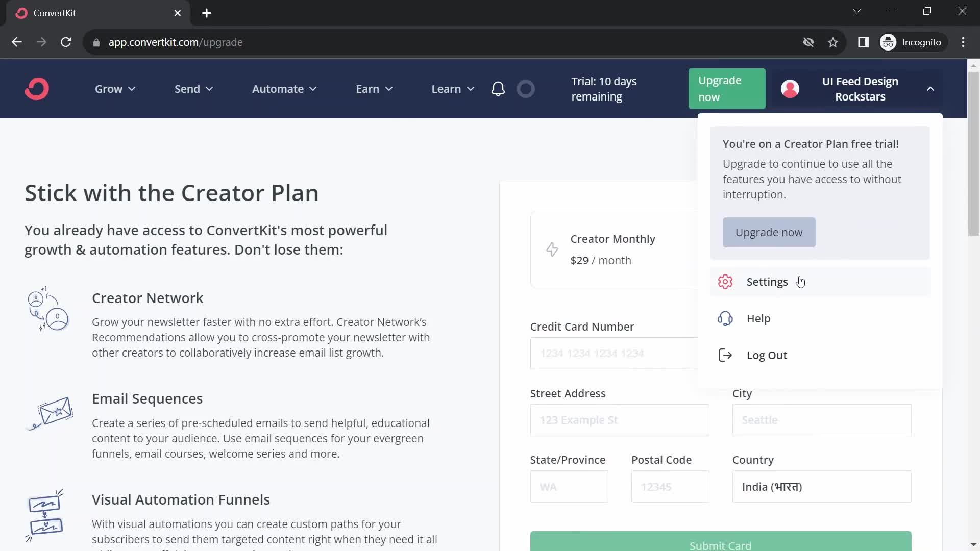This screenshot has width=980, height=551.
Task: Open the Country dropdown showing India
Action: point(822,487)
